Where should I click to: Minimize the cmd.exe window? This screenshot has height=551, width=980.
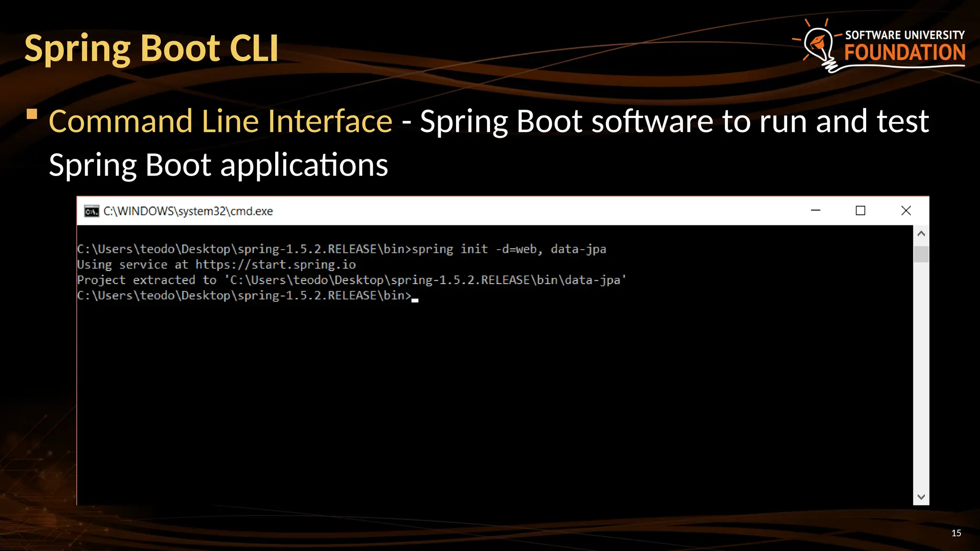816,210
